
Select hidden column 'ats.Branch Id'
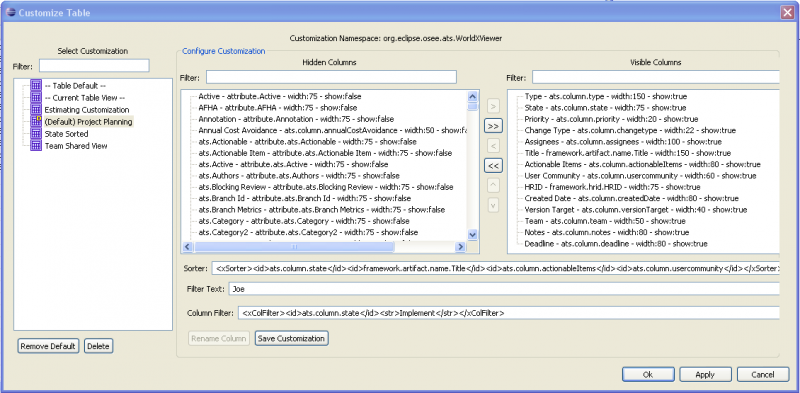pos(305,198)
